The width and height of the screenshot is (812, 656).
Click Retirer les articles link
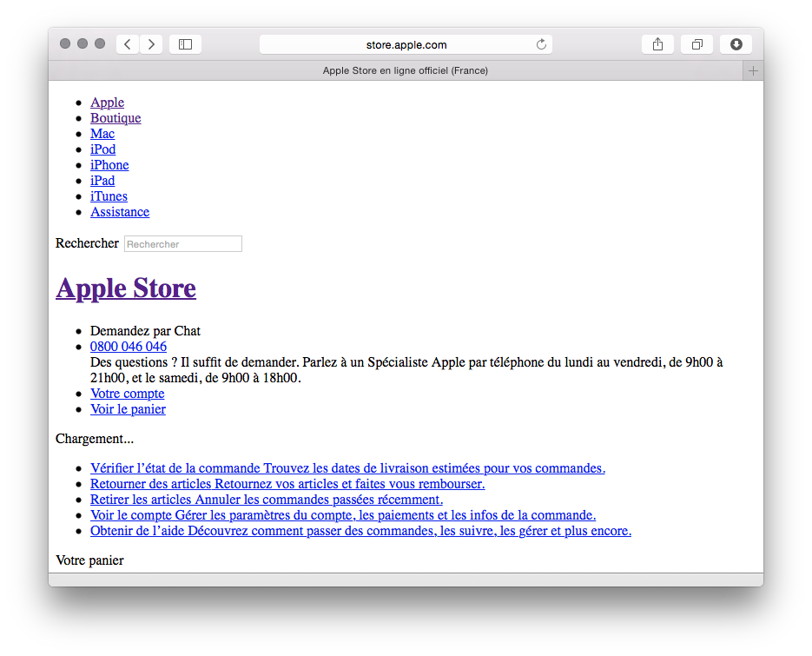point(267,499)
